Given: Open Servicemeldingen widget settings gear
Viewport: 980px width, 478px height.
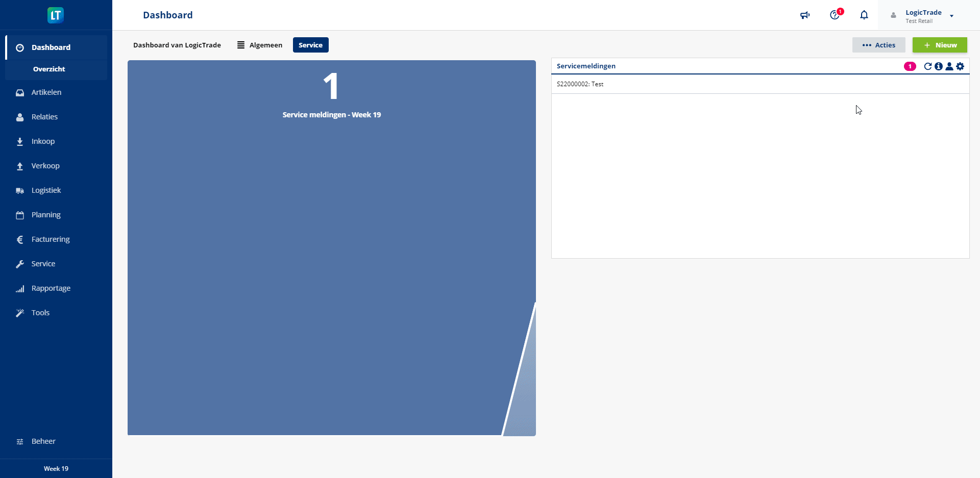Looking at the screenshot, I should [x=960, y=66].
